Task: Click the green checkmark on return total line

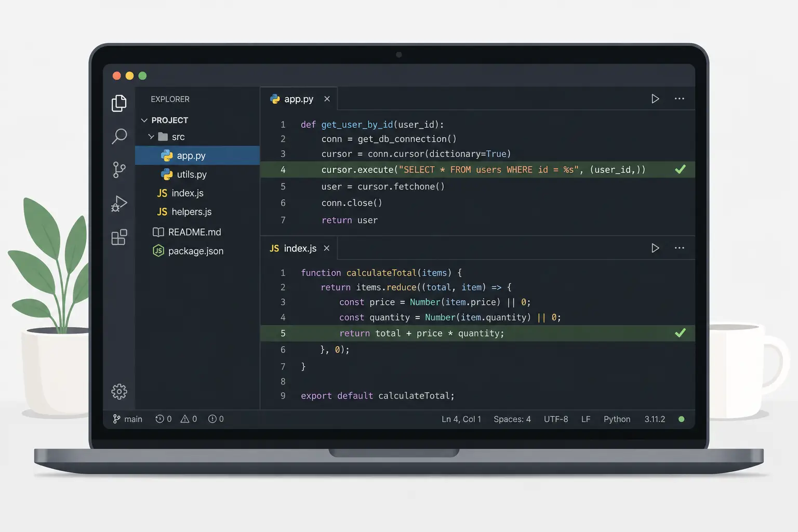Action: 680,333
